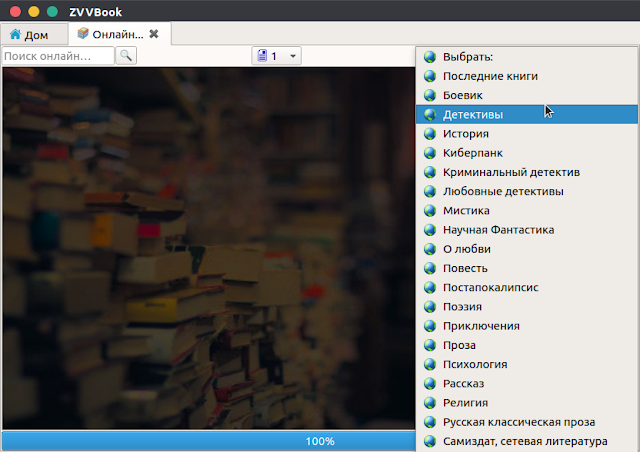Click the red close window button
This screenshot has height=452, width=640.
tap(16, 11)
